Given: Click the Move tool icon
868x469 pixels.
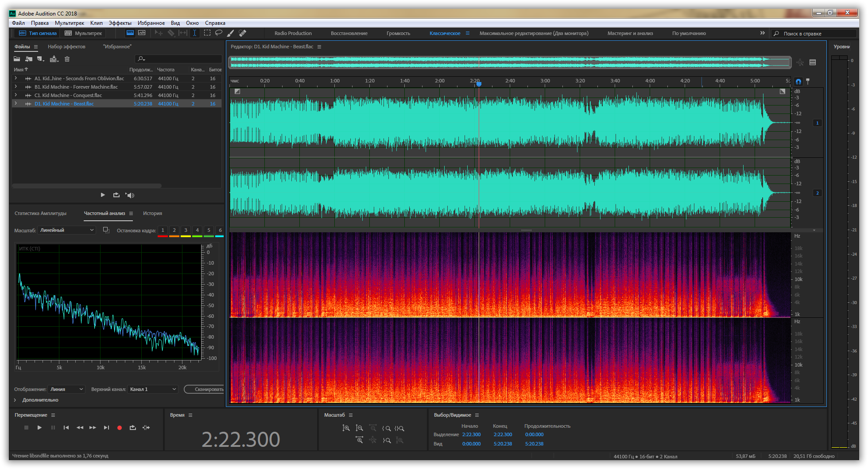Looking at the screenshot, I should pyautogui.click(x=159, y=33).
